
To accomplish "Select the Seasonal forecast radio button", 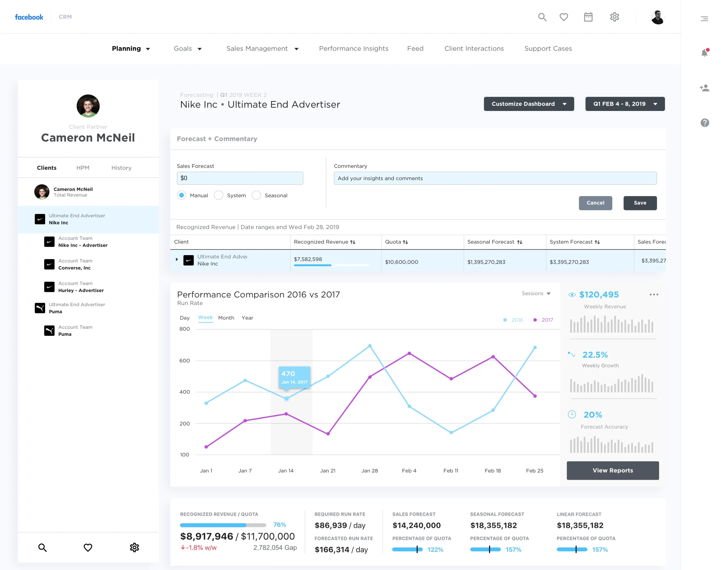I will 256,195.
